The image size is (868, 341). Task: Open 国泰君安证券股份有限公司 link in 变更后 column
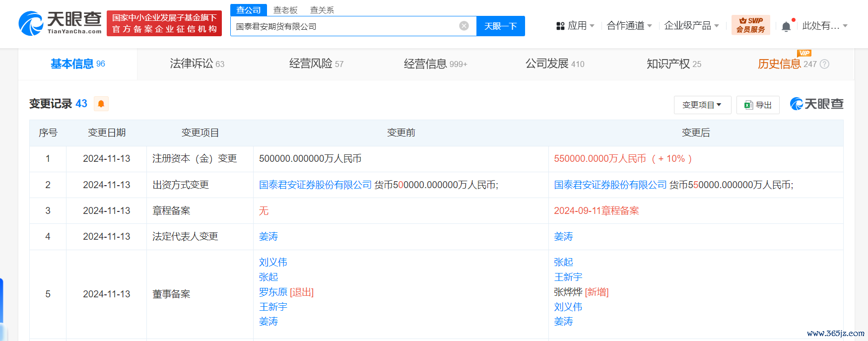pyautogui.click(x=610, y=185)
